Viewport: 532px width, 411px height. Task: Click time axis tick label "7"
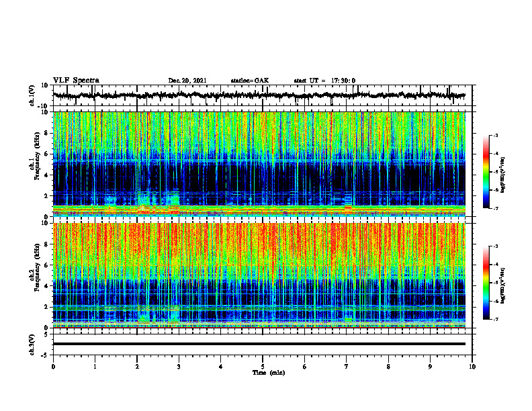tap(347, 367)
